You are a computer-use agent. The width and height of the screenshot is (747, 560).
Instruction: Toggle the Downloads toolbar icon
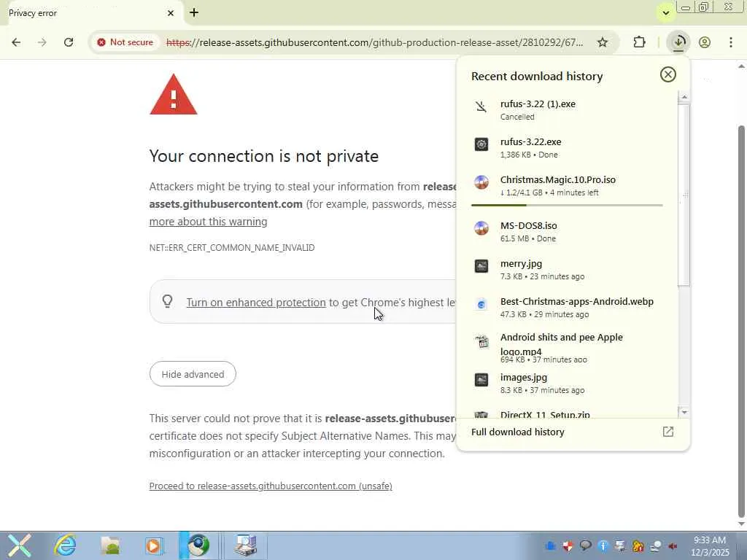(679, 42)
